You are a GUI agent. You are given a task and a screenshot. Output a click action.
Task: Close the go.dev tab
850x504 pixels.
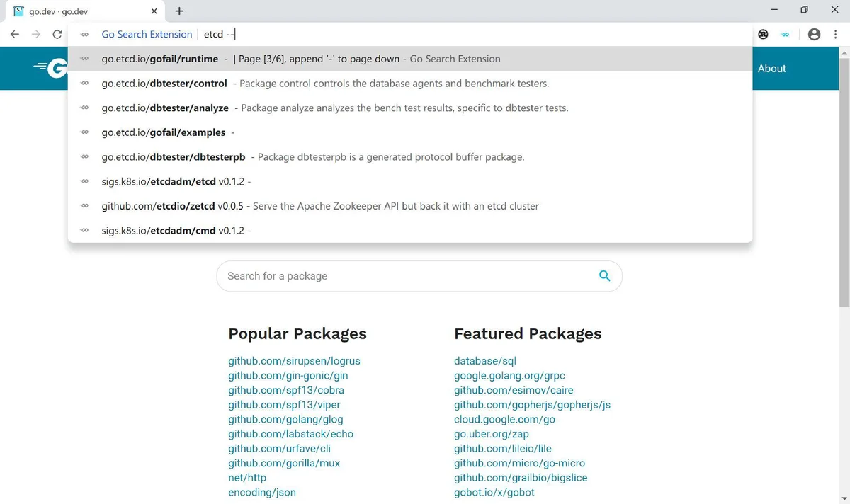(154, 11)
